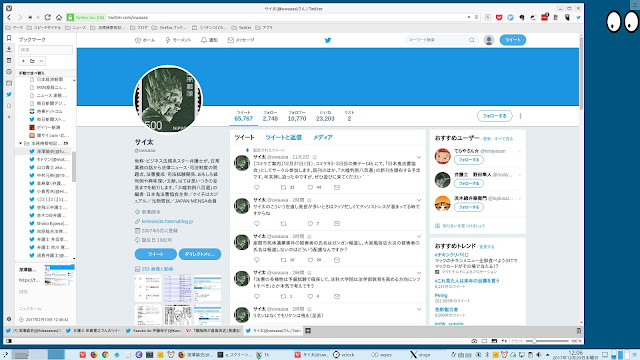Open the Twitter web panel in sidebar

tap(9, 94)
